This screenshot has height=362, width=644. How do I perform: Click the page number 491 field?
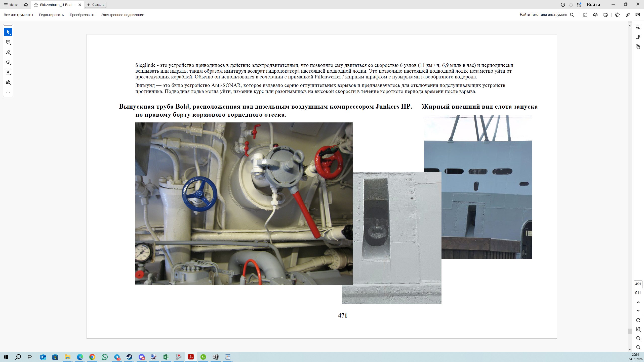click(638, 284)
